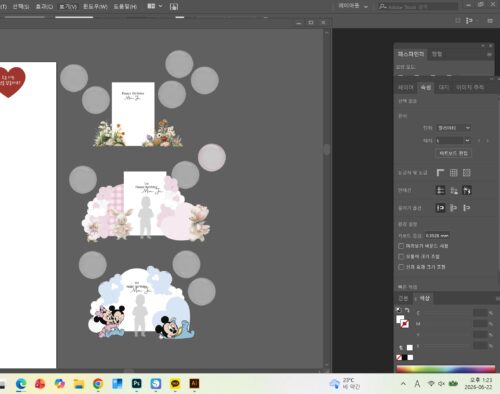
Task: Switch to the 이미지 추적 tab
Action: [470, 87]
